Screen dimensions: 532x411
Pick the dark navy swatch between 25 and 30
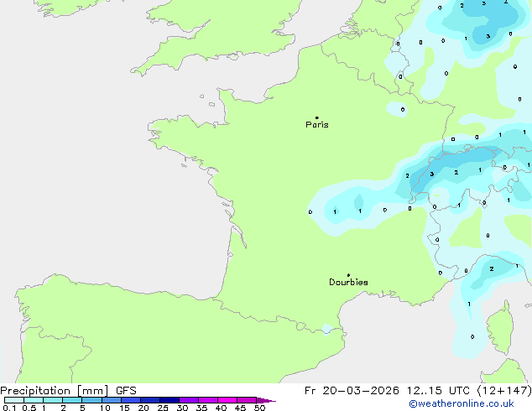coord(169,400)
